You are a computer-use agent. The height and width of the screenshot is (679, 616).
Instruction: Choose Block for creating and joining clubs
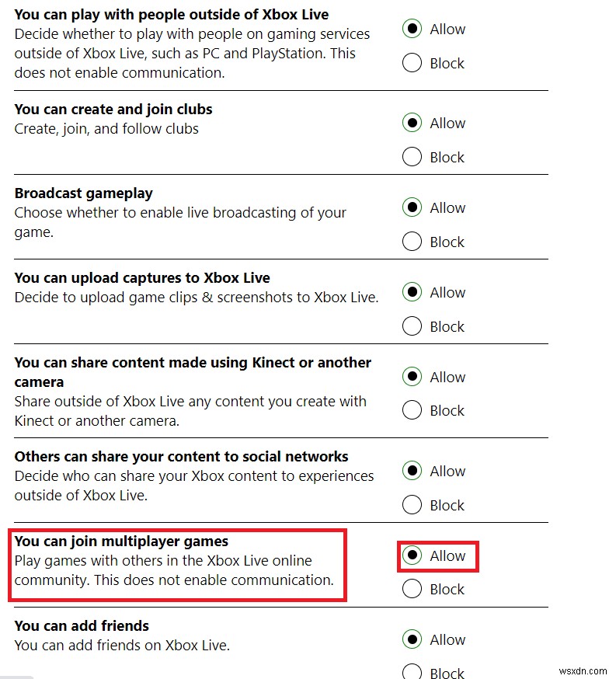point(412,157)
